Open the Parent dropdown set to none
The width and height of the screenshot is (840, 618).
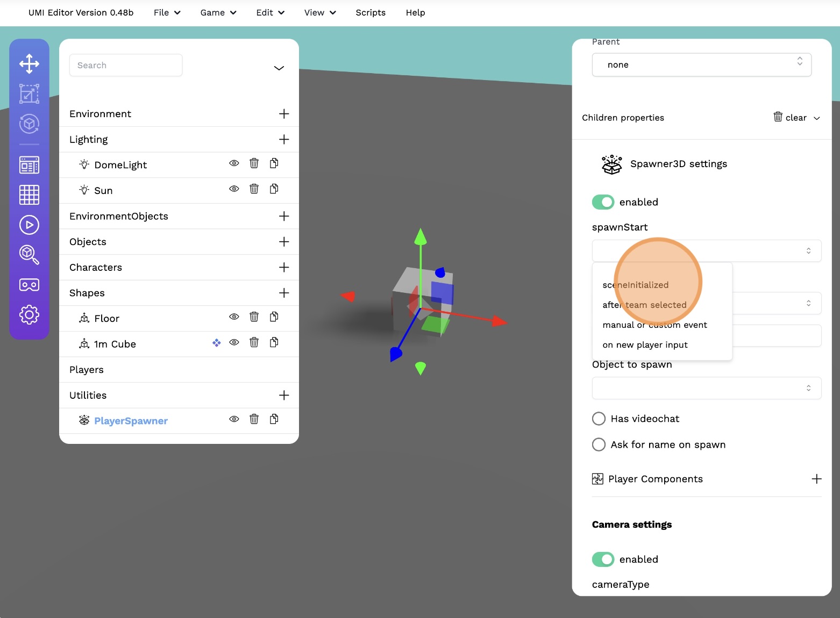click(701, 64)
